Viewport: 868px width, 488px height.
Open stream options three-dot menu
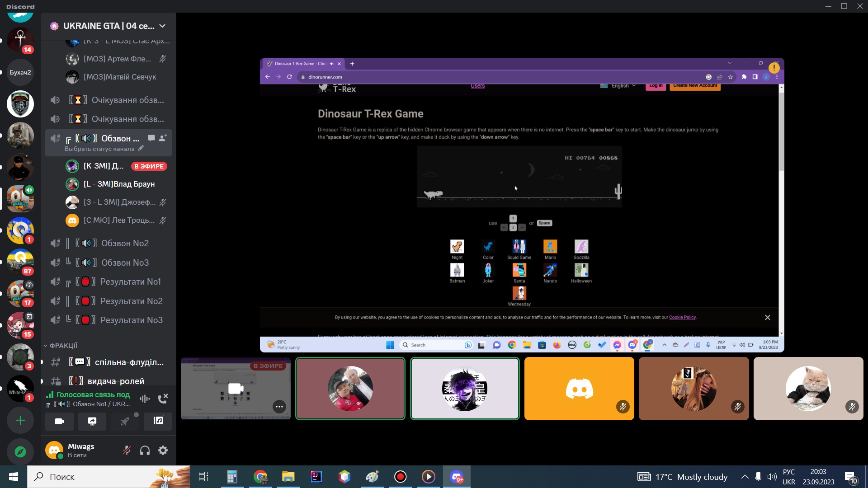point(279,407)
